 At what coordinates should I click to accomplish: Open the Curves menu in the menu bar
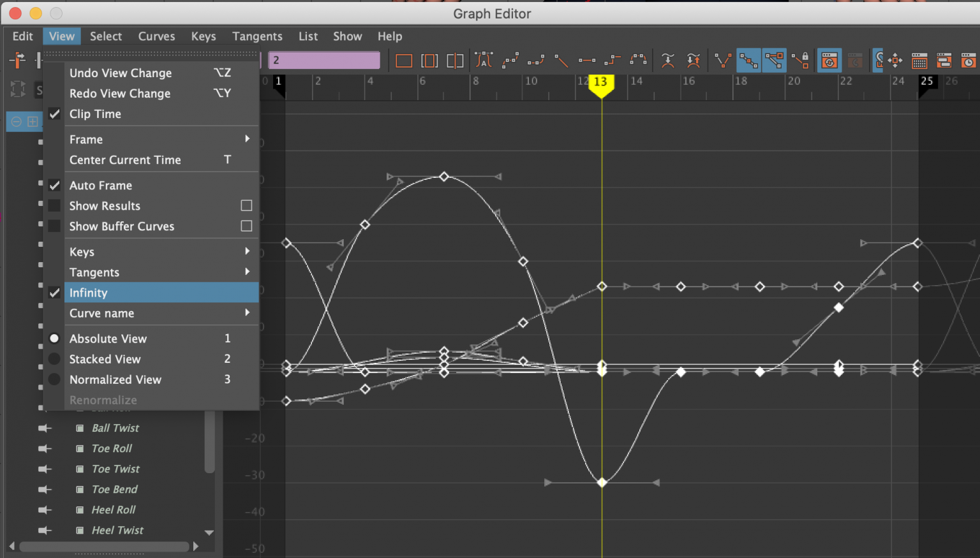point(156,36)
